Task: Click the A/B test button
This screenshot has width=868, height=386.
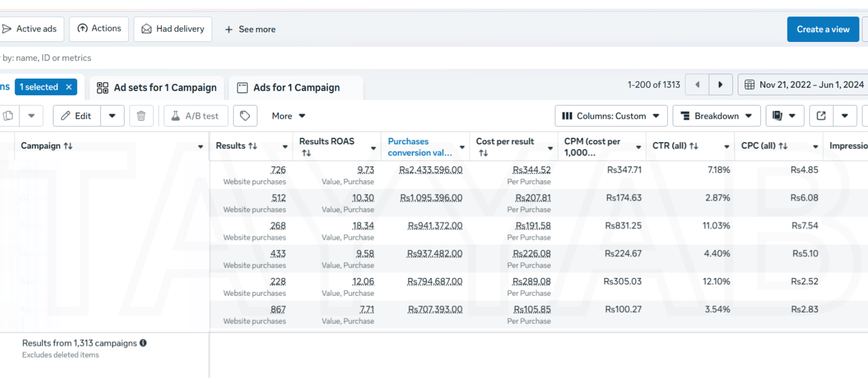Action: point(195,116)
